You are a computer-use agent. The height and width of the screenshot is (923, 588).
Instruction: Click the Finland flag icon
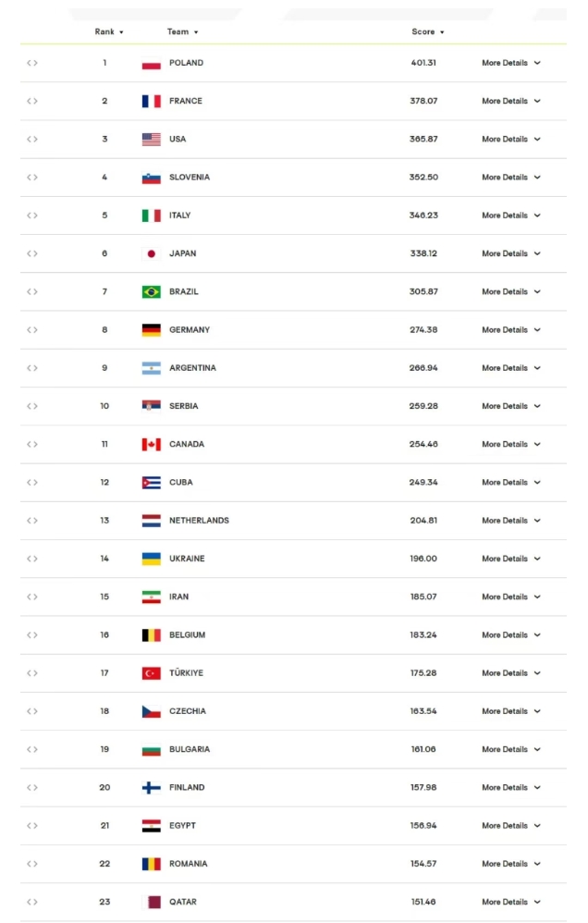coord(152,788)
